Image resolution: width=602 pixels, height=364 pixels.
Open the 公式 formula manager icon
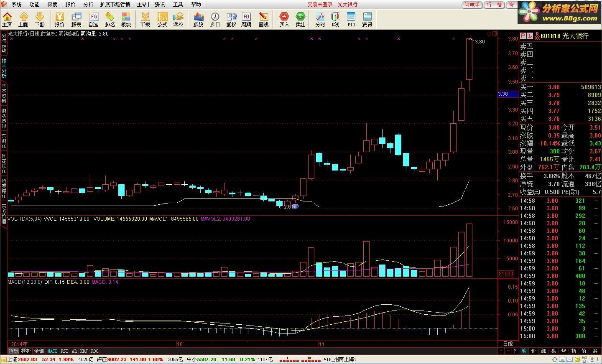click(162, 19)
